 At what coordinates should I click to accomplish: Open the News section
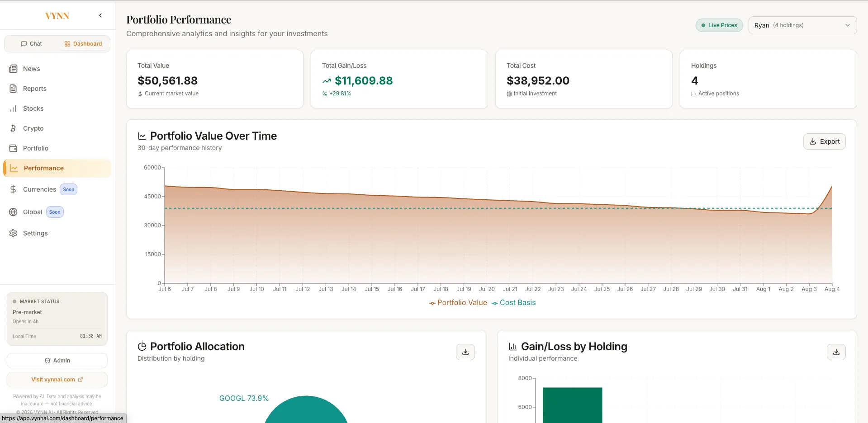pos(57,69)
